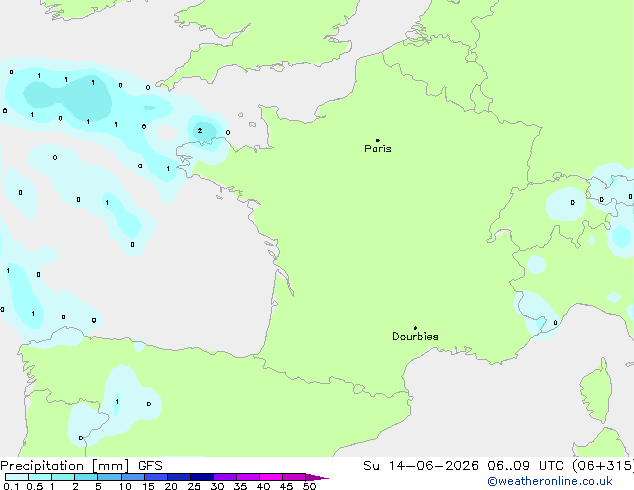Pick the 5–10 mm legend color swatch

pos(109,477)
